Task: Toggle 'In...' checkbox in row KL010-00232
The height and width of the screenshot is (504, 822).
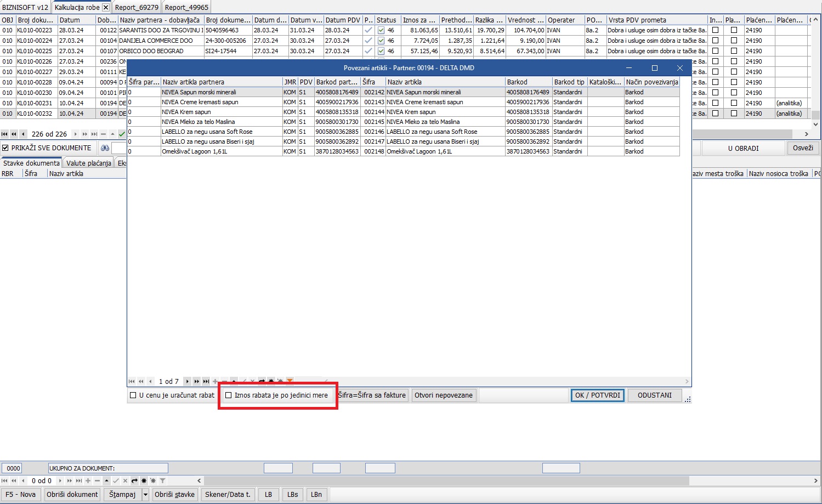Action: click(x=715, y=114)
